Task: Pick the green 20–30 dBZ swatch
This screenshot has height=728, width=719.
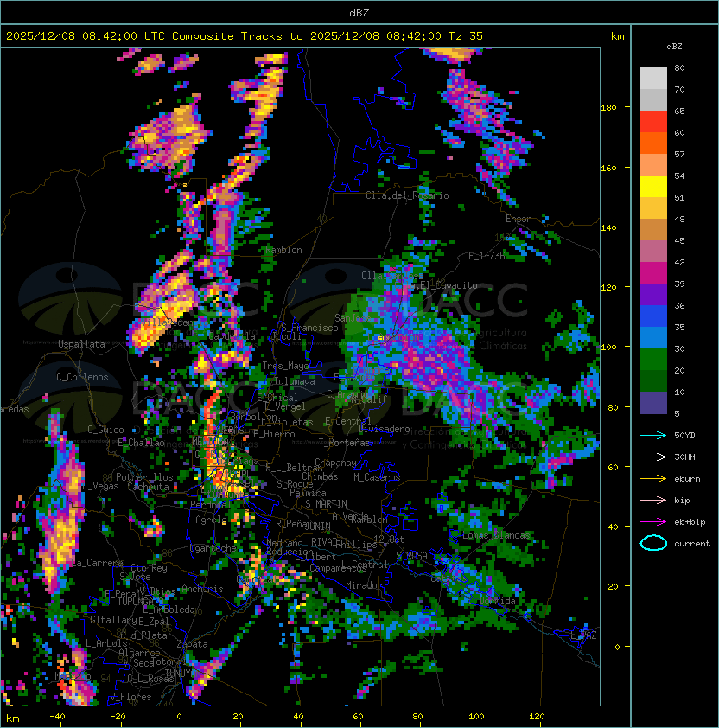Action: [x=653, y=360]
